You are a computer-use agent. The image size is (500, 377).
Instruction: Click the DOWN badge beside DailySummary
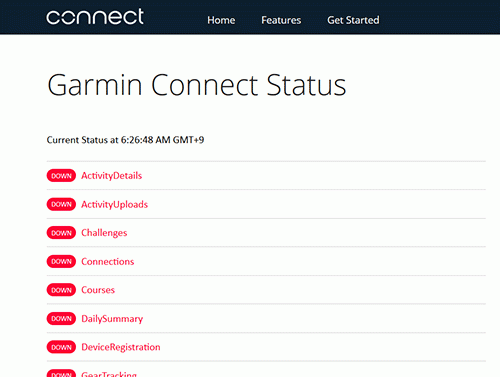61,319
